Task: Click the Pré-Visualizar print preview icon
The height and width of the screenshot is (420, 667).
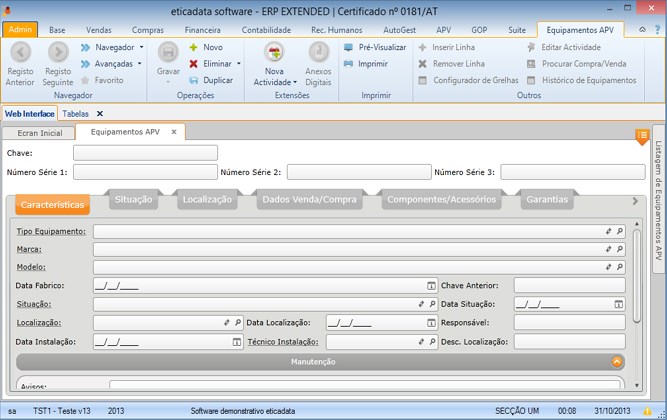Action: pyautogui.click(x=348, y=47)
